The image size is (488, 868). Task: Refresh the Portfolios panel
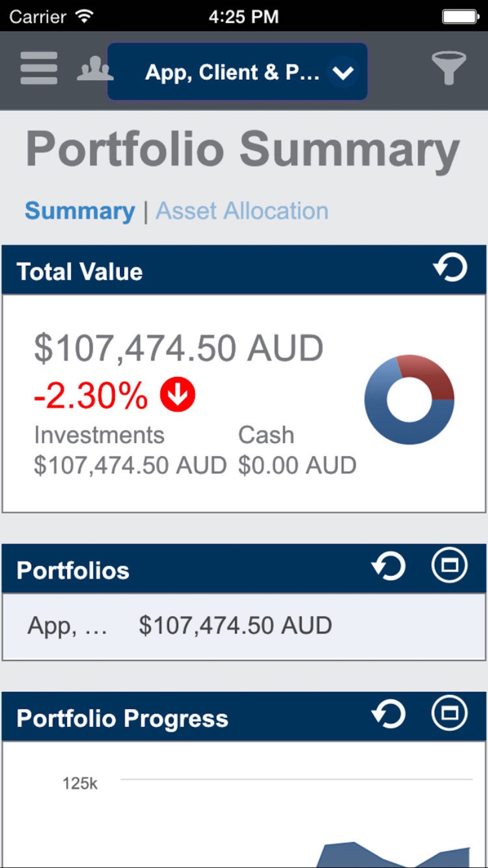[x=388, y=566]
